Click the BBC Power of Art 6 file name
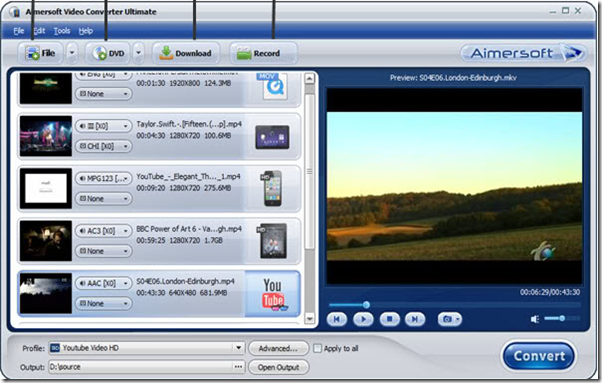This screenshot has width=602, height=383. (x=189, y=229)
